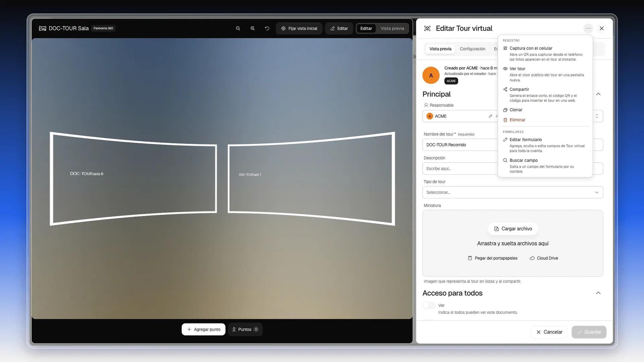Click Agregar punto button

204,329
